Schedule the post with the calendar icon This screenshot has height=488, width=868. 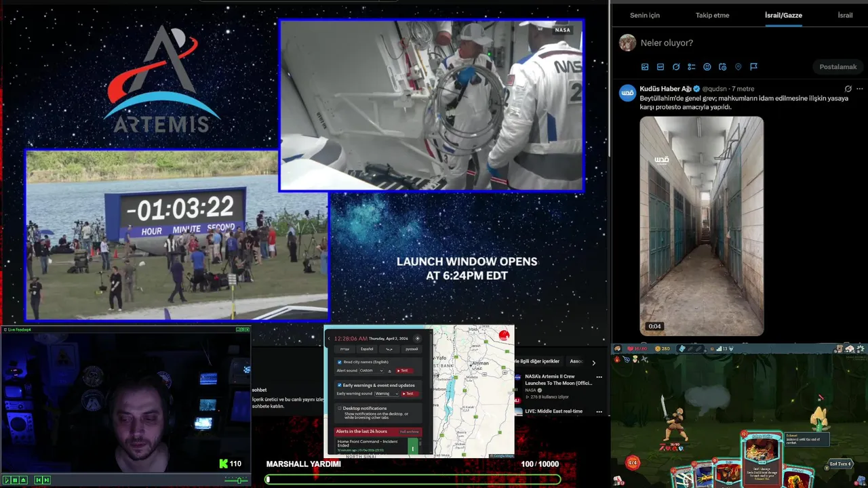[x=723, y=67]
